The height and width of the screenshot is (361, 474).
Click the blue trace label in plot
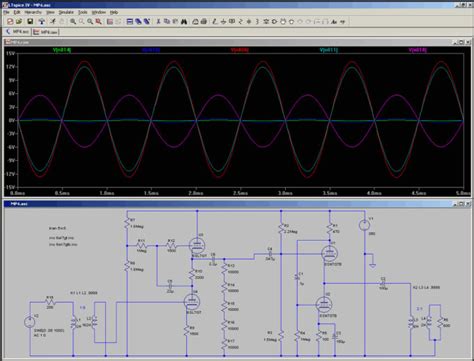pos(151,50)
